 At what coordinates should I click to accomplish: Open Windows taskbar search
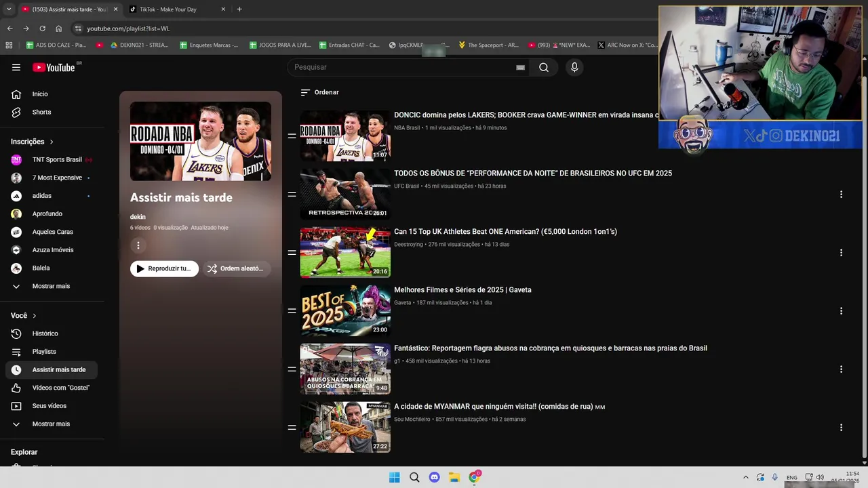coord(414,477)
